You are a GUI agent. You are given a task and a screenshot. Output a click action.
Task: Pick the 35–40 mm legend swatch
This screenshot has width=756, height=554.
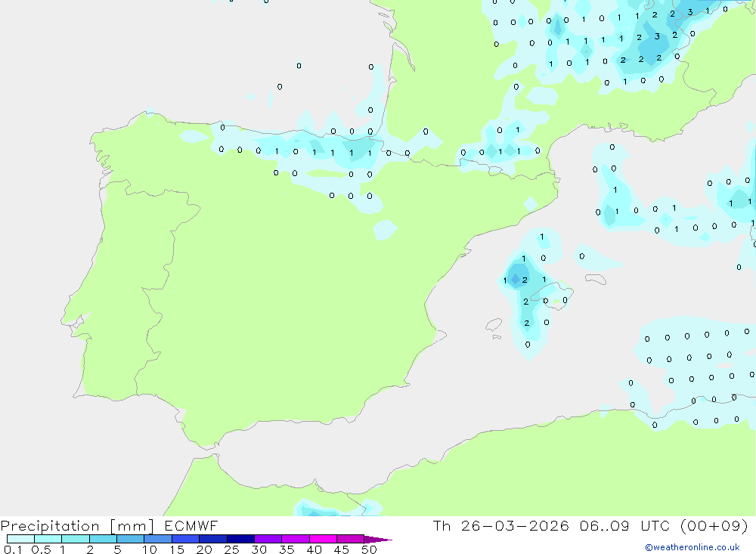pyautogui.click(x=296, y=539)
